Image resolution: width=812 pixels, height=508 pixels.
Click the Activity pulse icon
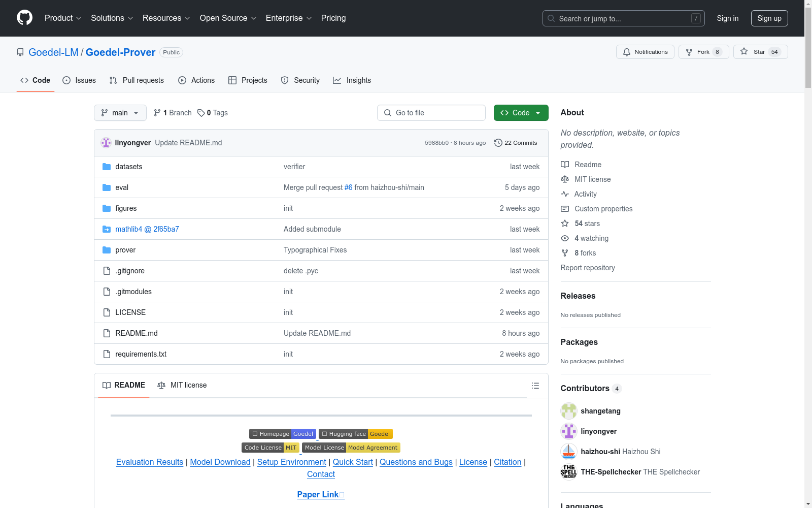(565, 194)
